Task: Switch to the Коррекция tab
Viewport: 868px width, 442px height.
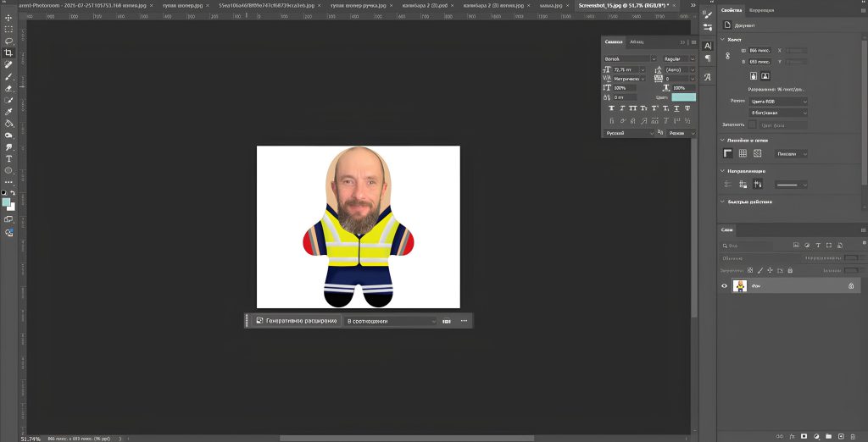Action: (x=761, y=10)
